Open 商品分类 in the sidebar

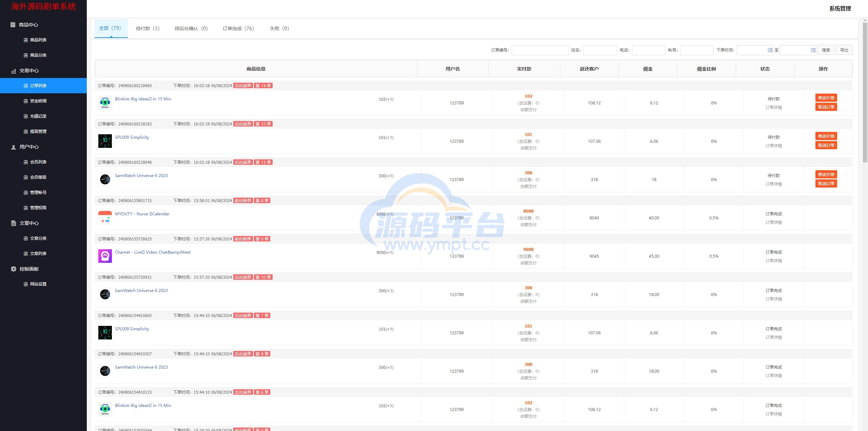38,55
